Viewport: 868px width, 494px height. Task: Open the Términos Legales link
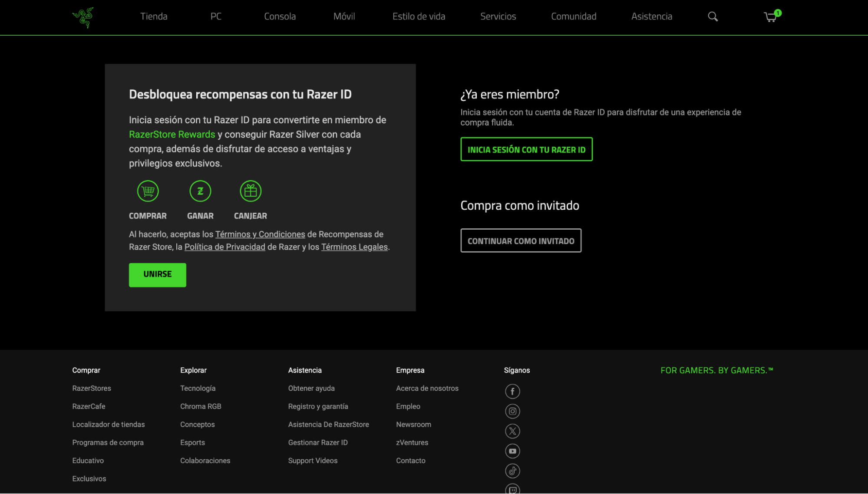[x=354, y=247]
